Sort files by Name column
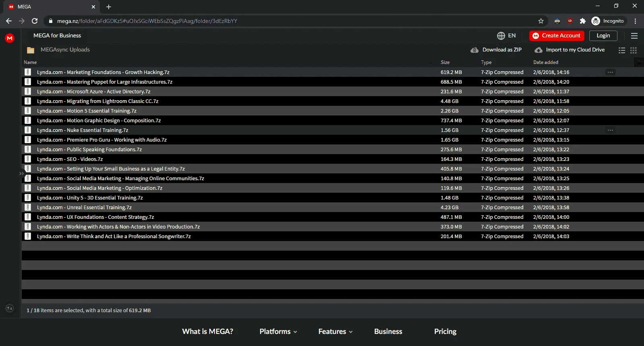Viewport: 644px width, 346px height. 30,62
